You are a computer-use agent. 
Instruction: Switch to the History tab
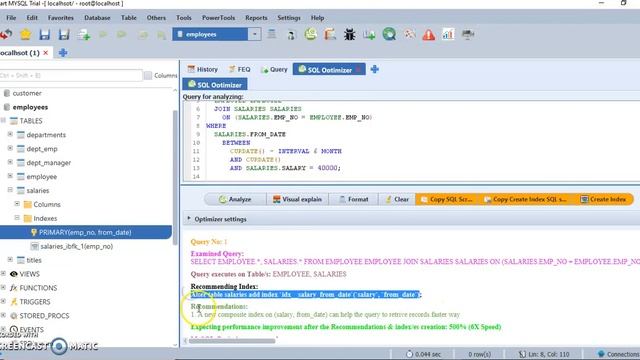[203, 69]
